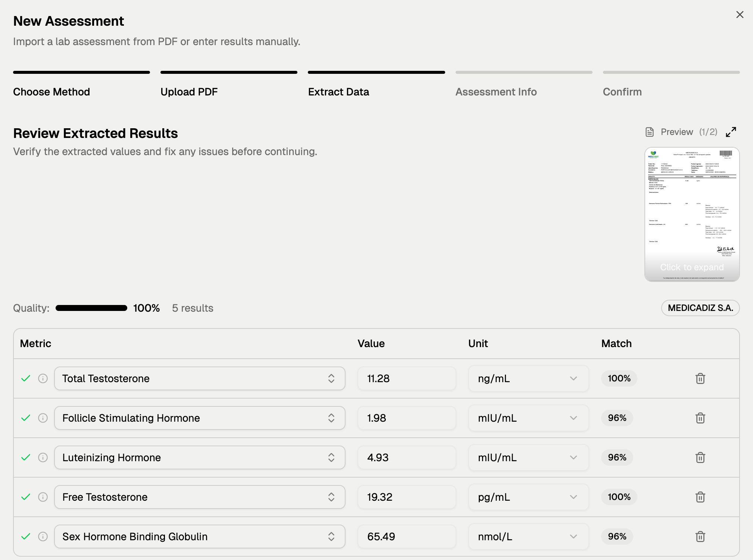The width and height of the screenshot is (753, 560).
Task: Expand preview with the diagonal arrows icon
Action: (731, 132)
